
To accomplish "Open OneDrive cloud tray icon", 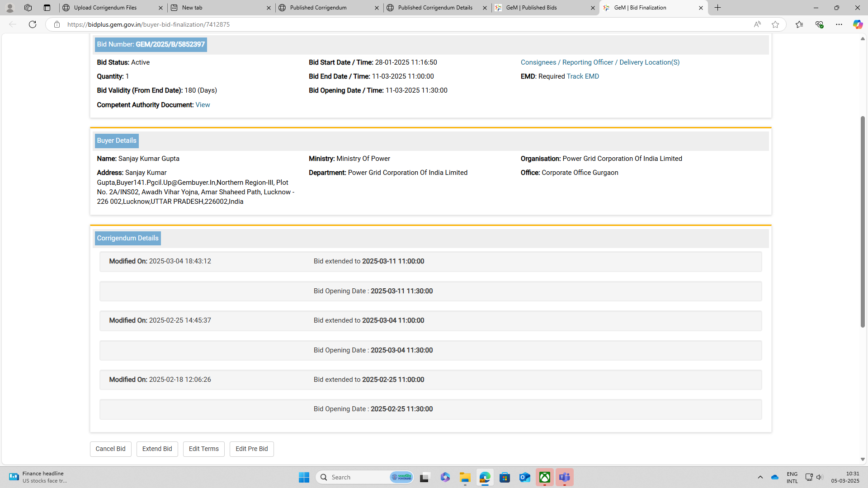I will [775, 477].
